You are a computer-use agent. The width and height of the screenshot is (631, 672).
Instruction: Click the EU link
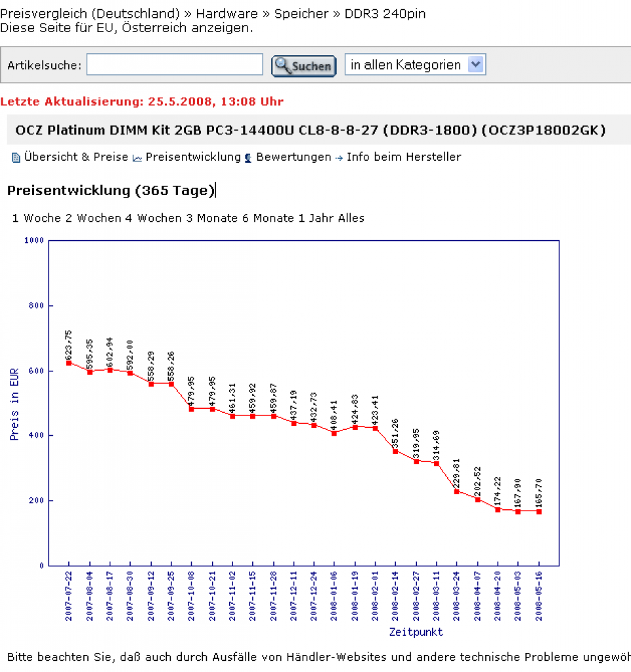tap(106, 28)
